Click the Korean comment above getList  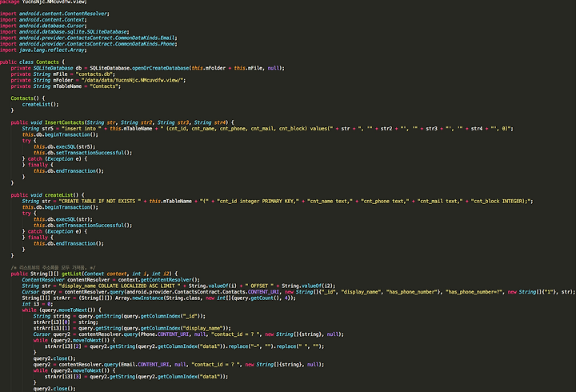pyautogui.click(x=54, y=267)
